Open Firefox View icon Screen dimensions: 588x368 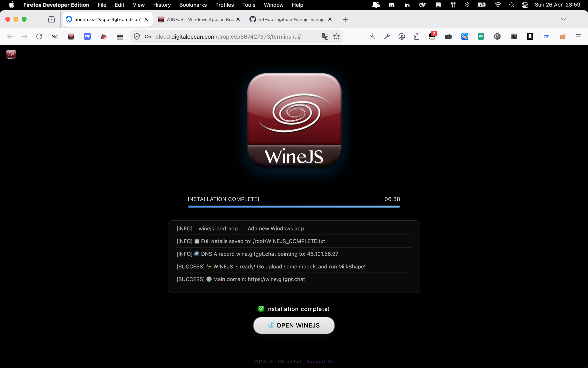tap(51, 19)
